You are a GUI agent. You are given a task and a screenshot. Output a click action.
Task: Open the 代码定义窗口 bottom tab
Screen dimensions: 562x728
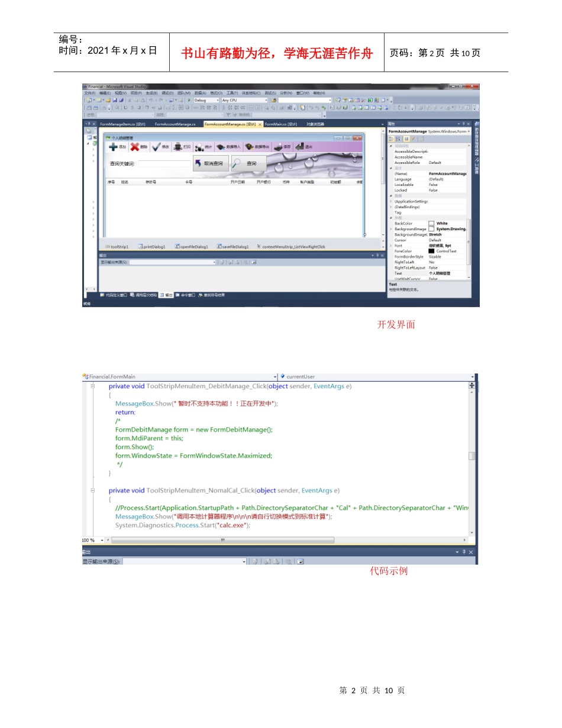114,294
